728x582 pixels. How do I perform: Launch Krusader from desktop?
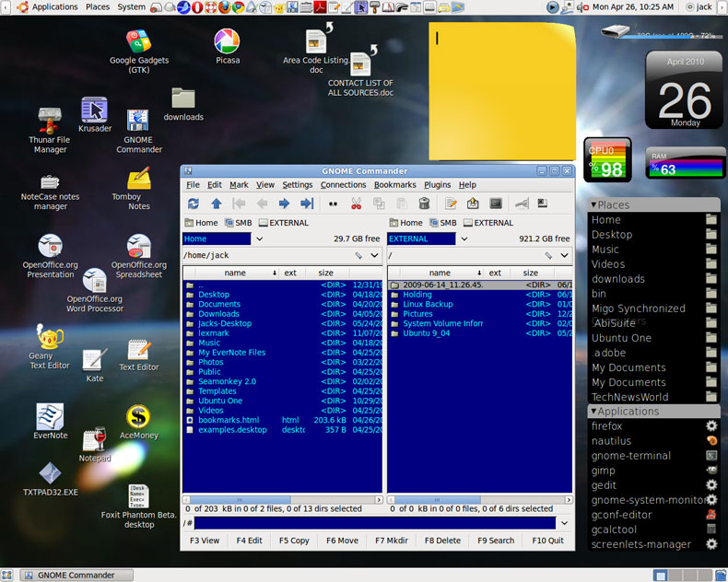point(95,114)
